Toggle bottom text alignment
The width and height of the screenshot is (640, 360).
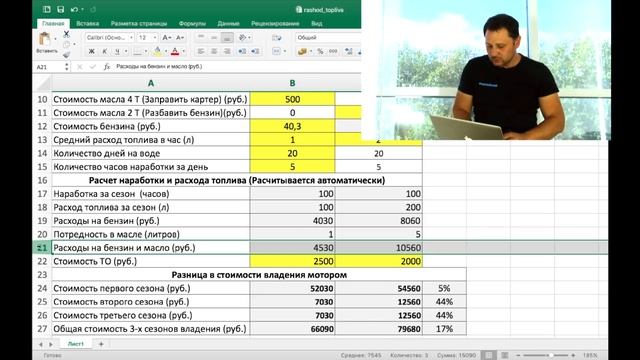tap(227, 38)
